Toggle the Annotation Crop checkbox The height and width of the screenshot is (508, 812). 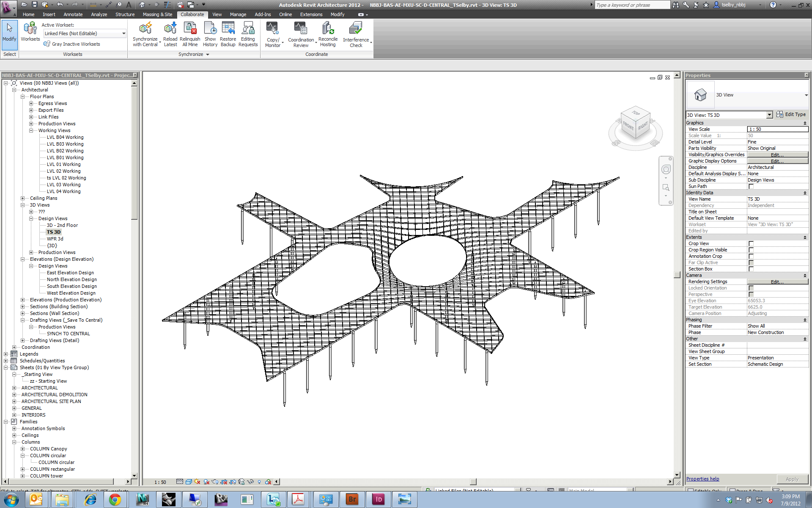pyautogui.click(x=751, y=256)
